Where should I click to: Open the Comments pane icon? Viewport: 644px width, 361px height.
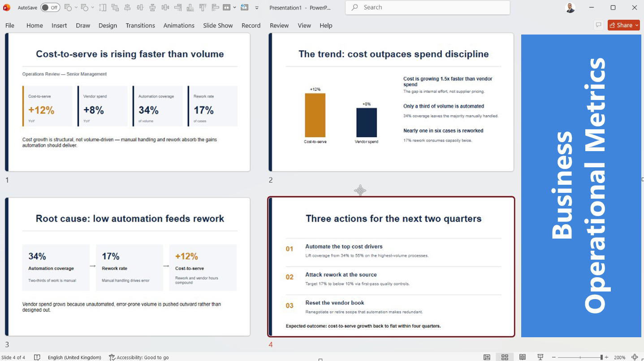click(598, 26)
